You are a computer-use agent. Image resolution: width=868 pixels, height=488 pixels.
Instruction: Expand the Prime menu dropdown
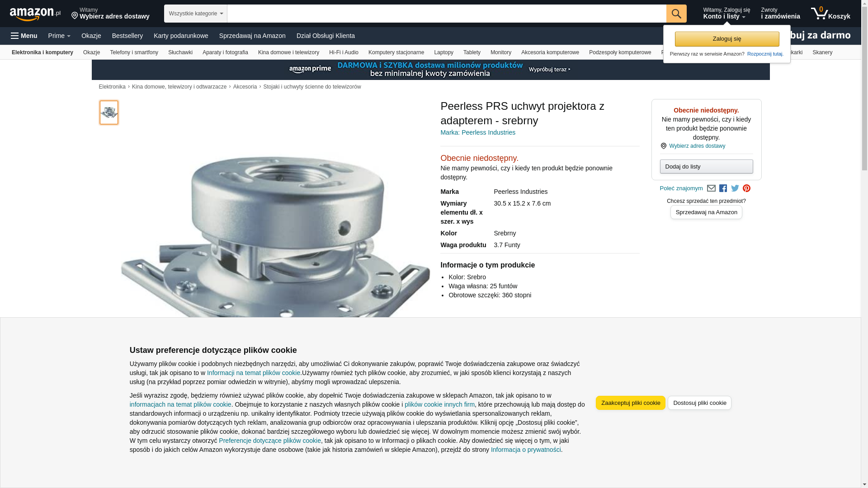coord(59,36)
